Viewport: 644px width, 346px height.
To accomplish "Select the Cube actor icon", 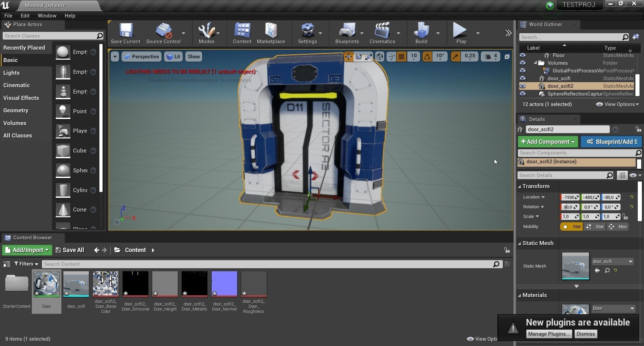I will [x=63, y=151].
